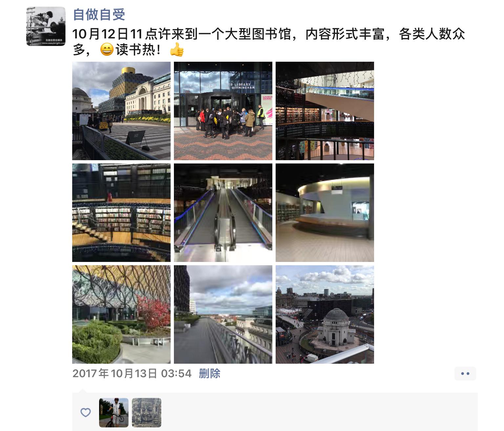View curved white reception desk photo

point(325,213)
